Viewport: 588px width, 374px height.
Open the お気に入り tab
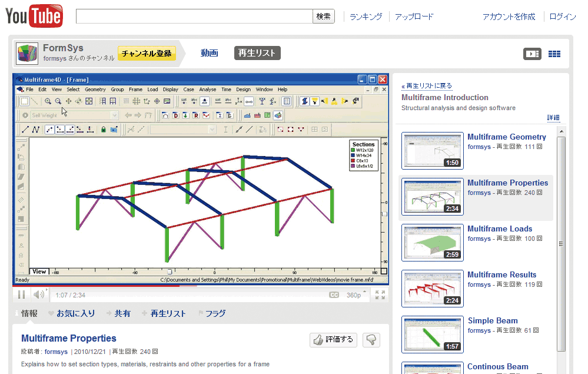tap(75, 313)
